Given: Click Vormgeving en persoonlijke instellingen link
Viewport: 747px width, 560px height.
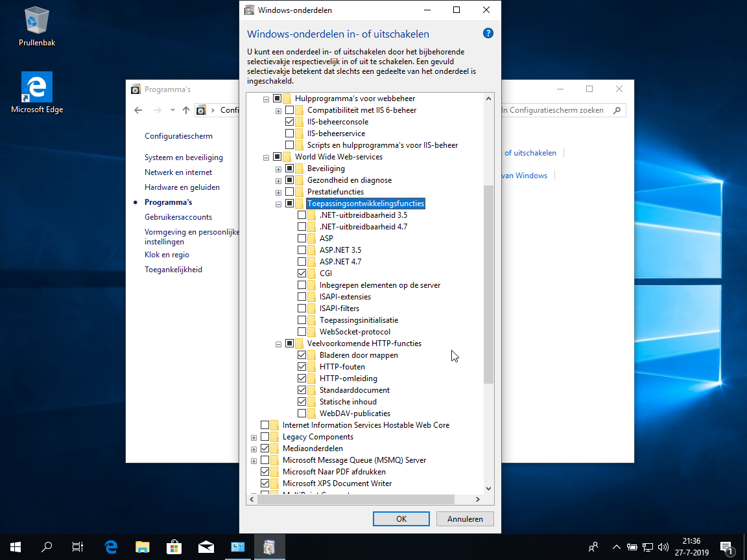Looking at the screenshot, I should tap(191, 237).
